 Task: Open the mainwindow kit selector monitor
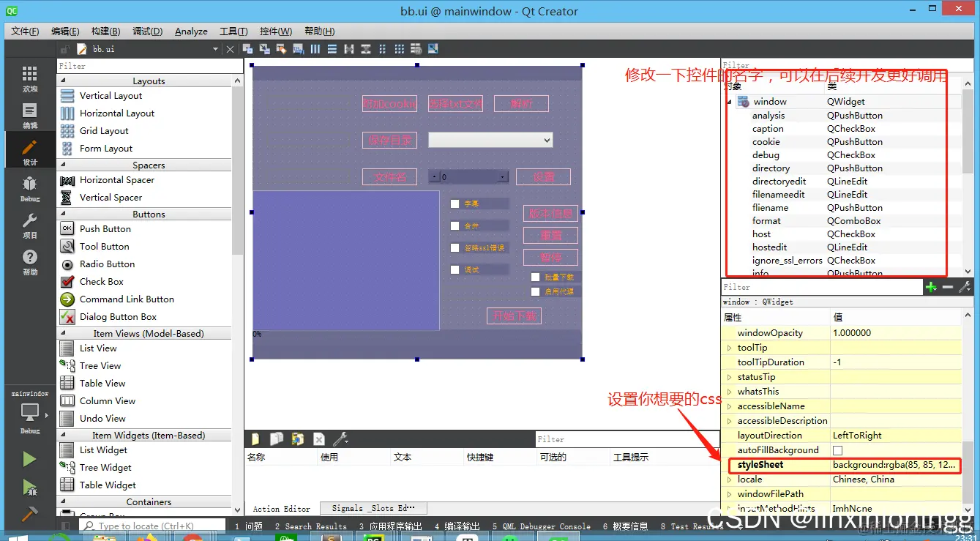tap(29, 411)
